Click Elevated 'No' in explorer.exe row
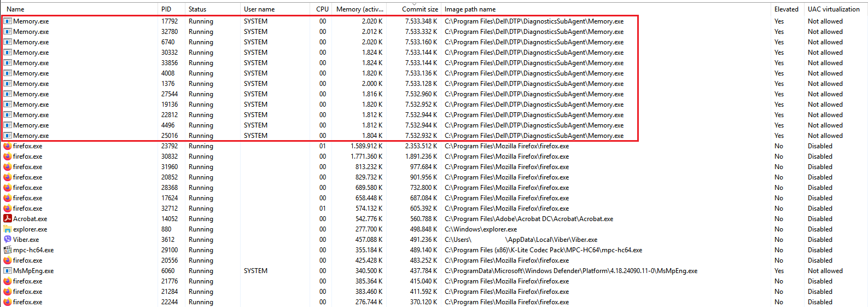 (x=779, y=229)
